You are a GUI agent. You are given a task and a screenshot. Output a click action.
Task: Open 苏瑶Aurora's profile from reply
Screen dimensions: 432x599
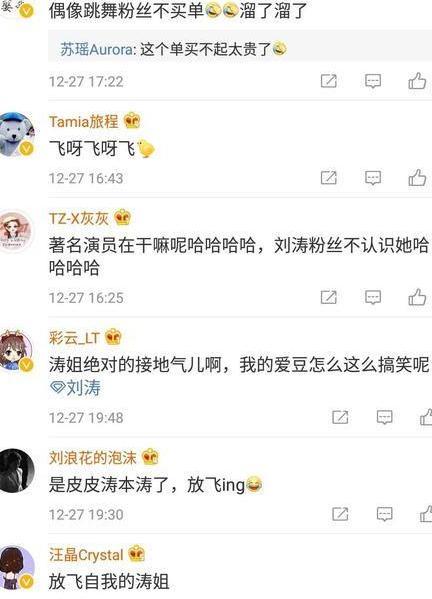pyautogui.click(x=97, y=49)
